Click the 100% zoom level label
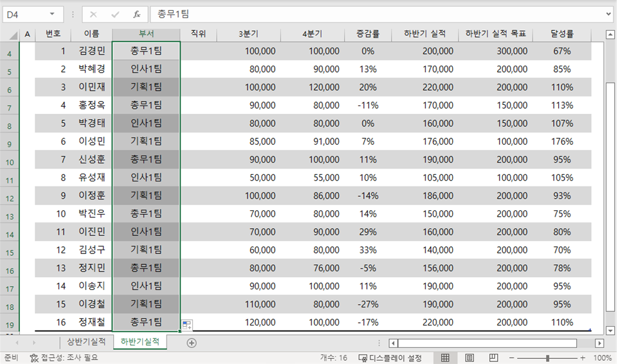 [603, 358]
